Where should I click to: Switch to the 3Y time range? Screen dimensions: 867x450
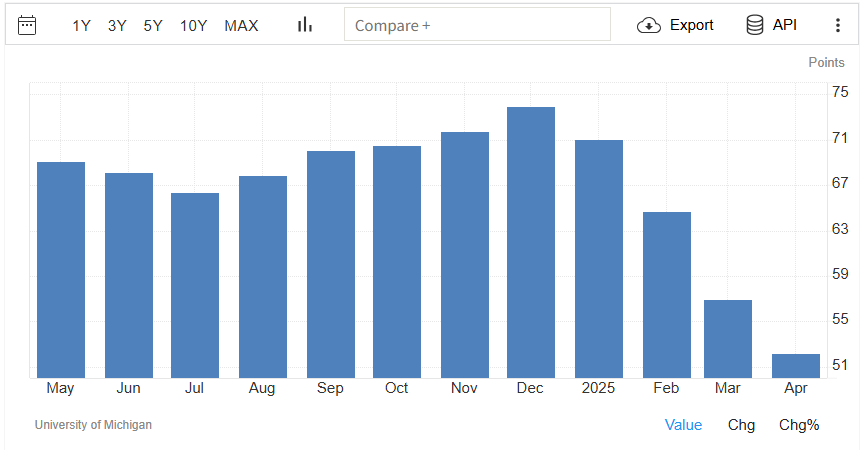coord(117,25)
